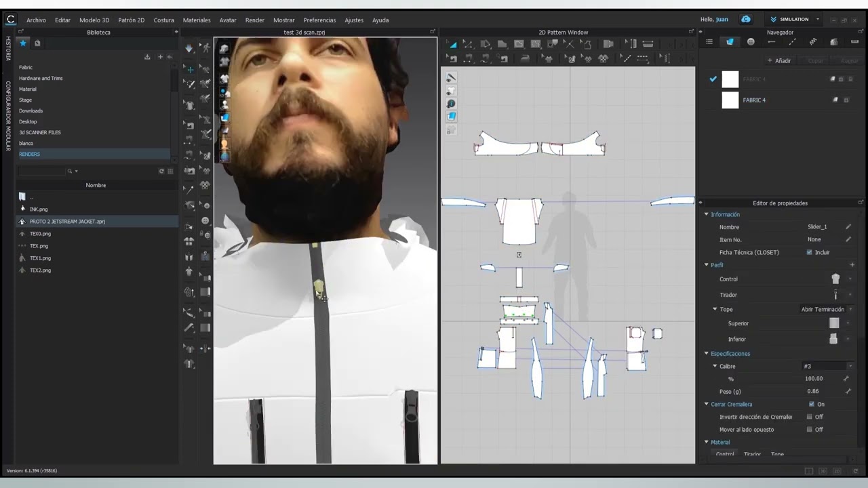868x488 pixels.
Task: Enable Invertir dirección de Cremallera checkbox
Action: tap(809, 417)
